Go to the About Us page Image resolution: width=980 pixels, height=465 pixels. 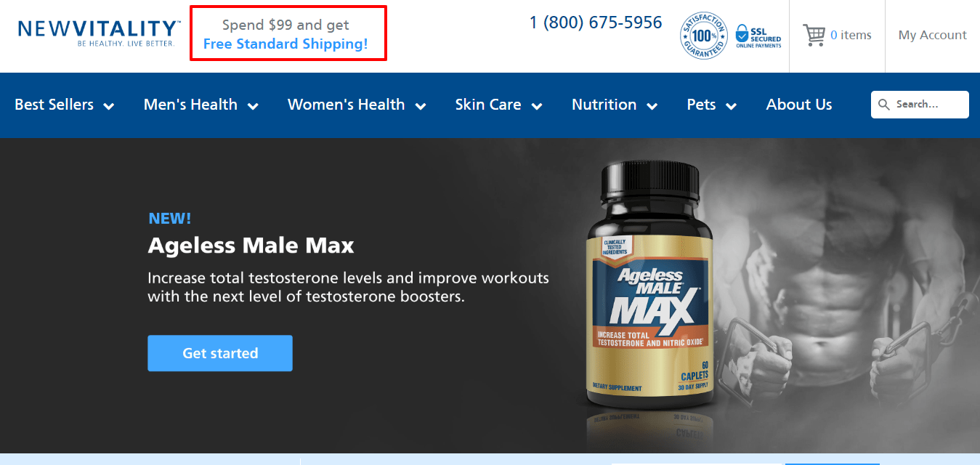pyautogui.click(x=799, y=105)
